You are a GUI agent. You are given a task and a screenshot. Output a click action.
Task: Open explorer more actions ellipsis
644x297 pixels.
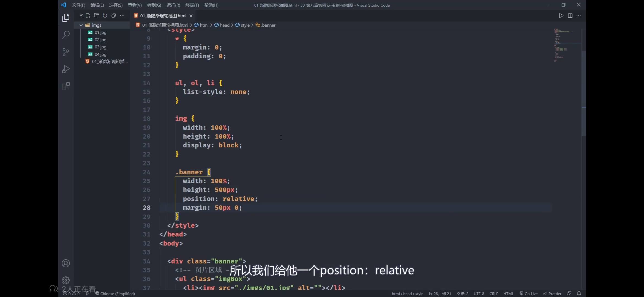[122, 16]
